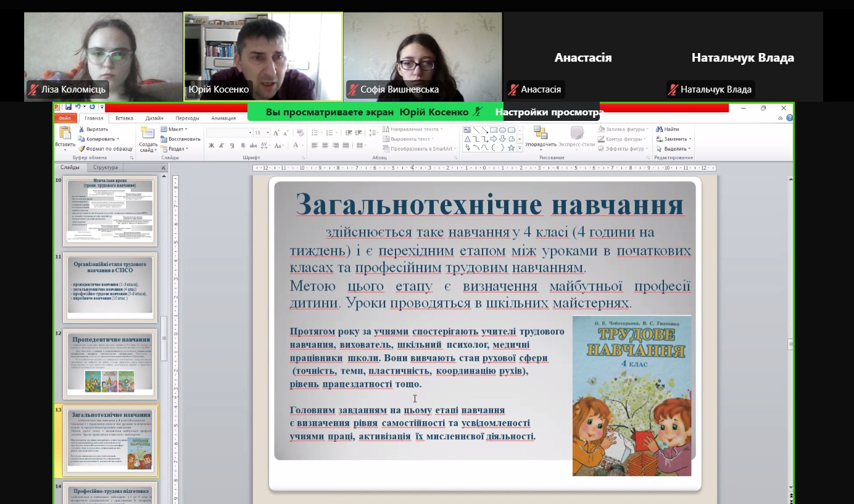Expand the Макет layout dropdown
This screenshot has height=504, width=854.
[x=175, y=130]
